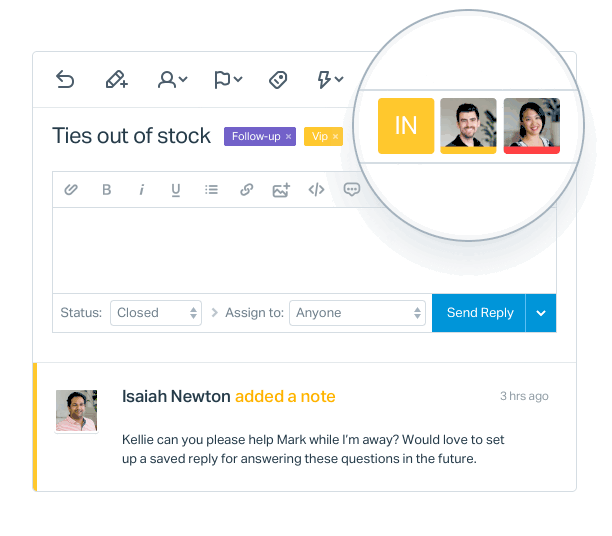Toggle bold formatting

107,190
